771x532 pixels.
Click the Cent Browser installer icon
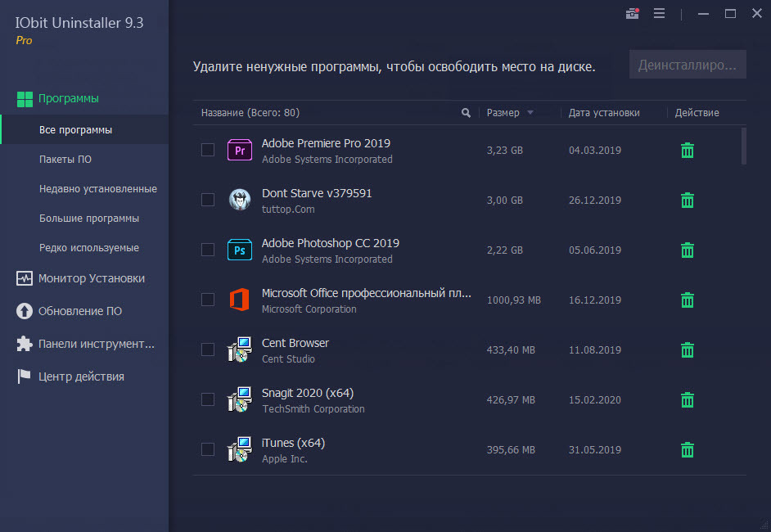(x=240, y=349)
